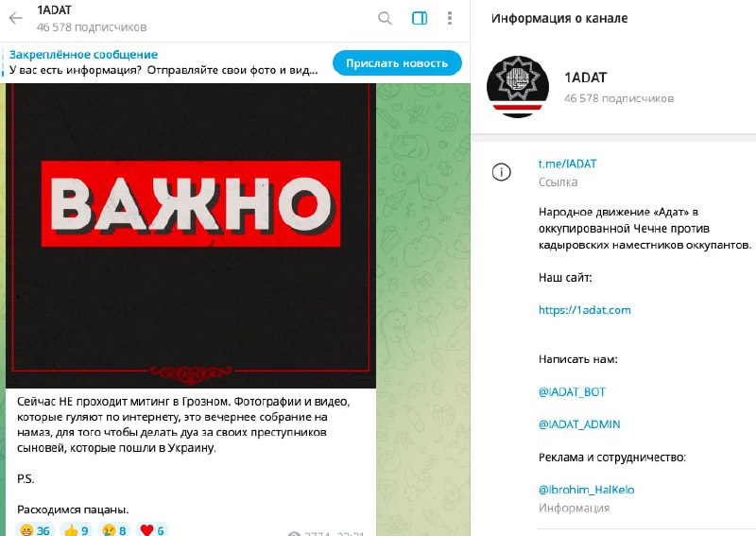Open the @Ibrohim_HalKelo advertising contact
This screenshot has height=536, width=756.
(586, 490)
